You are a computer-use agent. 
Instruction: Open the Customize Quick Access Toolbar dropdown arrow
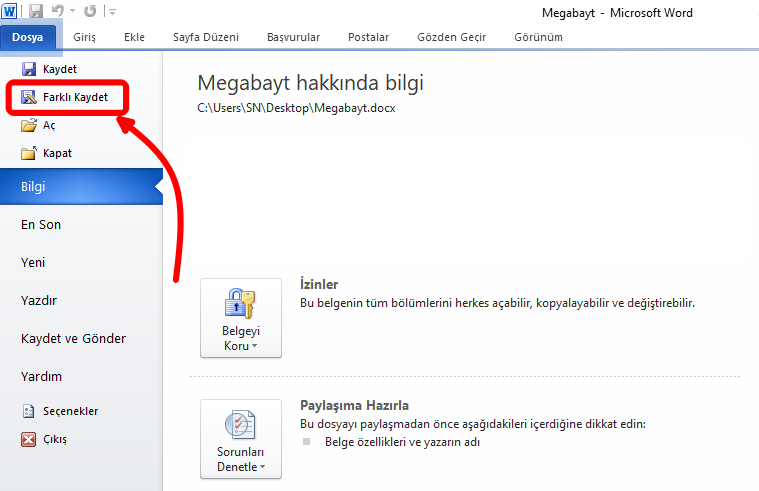(x=112, y=13)
